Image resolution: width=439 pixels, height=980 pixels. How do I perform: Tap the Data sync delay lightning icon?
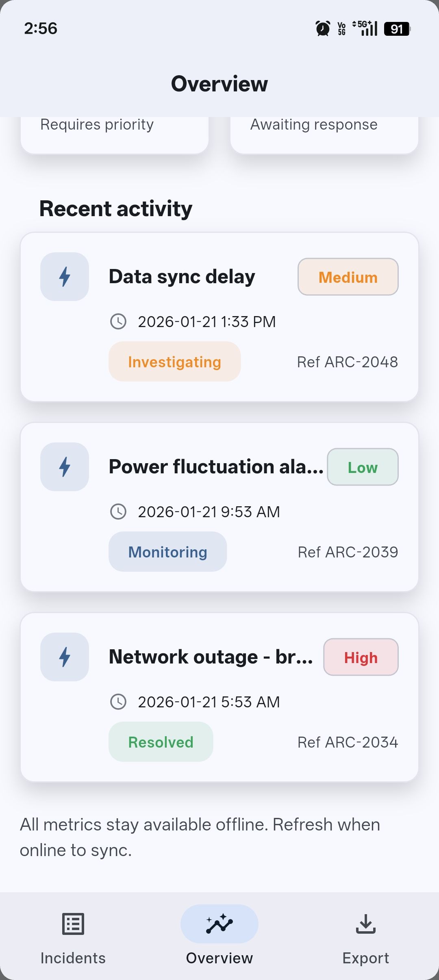[x=65, y=277]
